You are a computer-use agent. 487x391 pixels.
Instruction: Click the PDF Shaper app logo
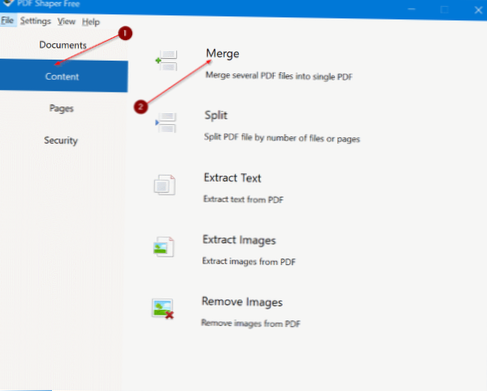point(8,3)
